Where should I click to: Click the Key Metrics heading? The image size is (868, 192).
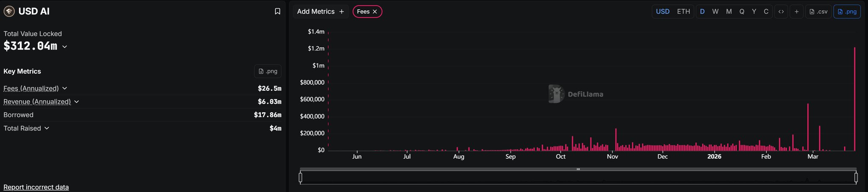pos(22,71)
